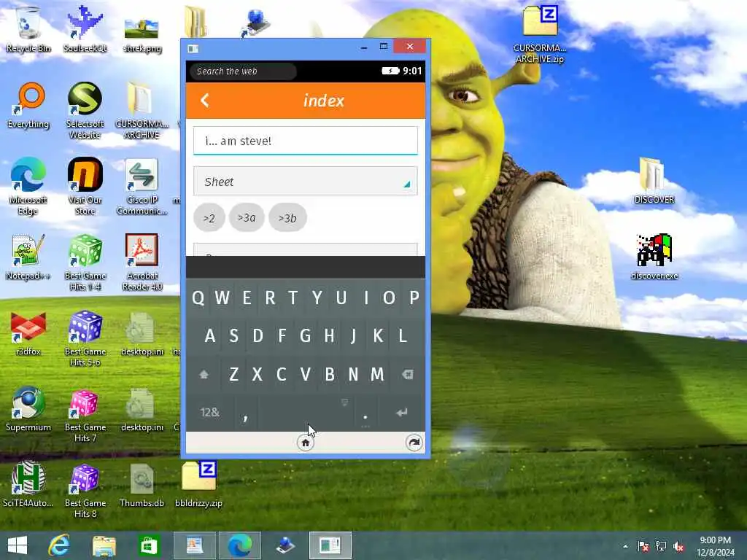Open the DISCOVER folder
The image size is (747, 560).
coord(654,182)
